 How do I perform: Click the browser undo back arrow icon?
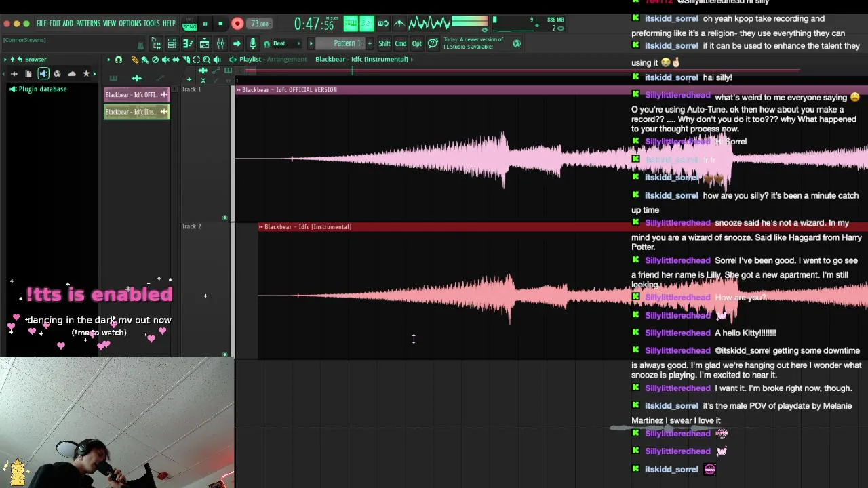click(x=20, y=60)
